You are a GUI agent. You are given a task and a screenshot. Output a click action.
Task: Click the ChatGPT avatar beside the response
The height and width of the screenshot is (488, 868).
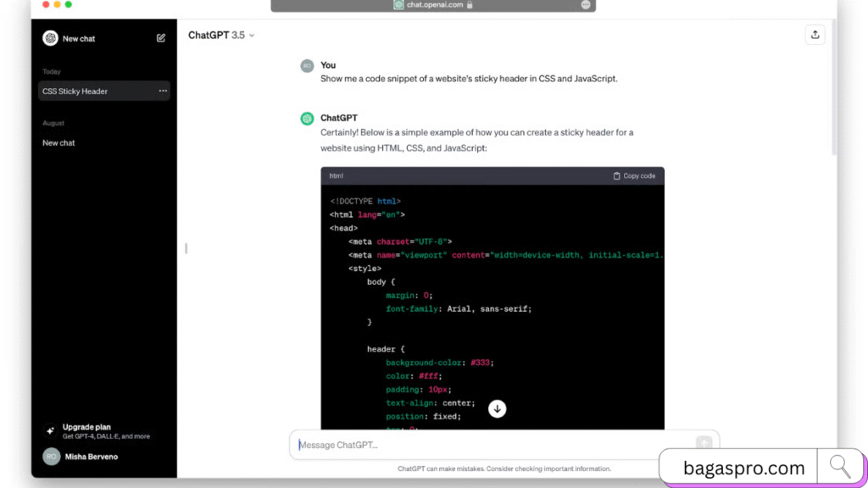click(x=307, y=119)
